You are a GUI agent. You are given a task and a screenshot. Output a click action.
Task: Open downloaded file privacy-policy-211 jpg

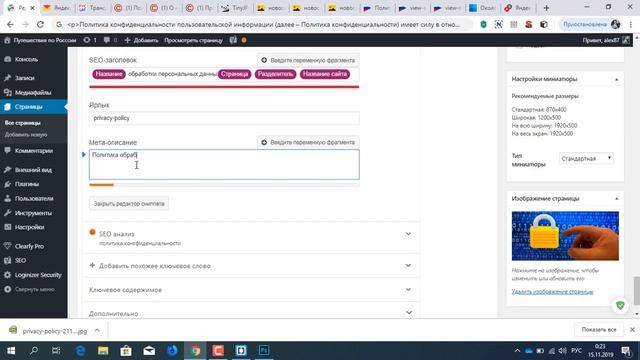click(55, 331)
